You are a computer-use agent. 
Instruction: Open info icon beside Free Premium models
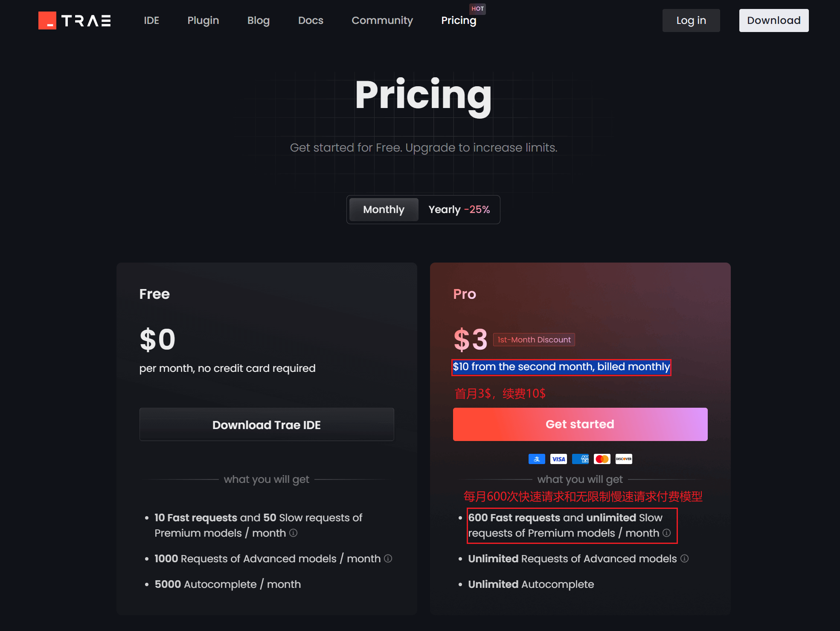[293, 533]
